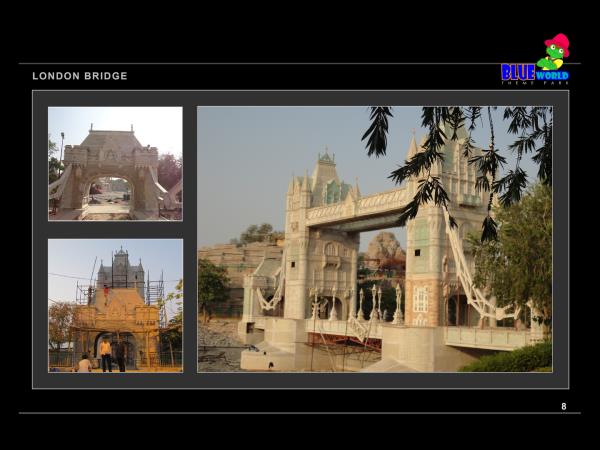Open the bottom-left scaffolding construction photo

point(115,305)
